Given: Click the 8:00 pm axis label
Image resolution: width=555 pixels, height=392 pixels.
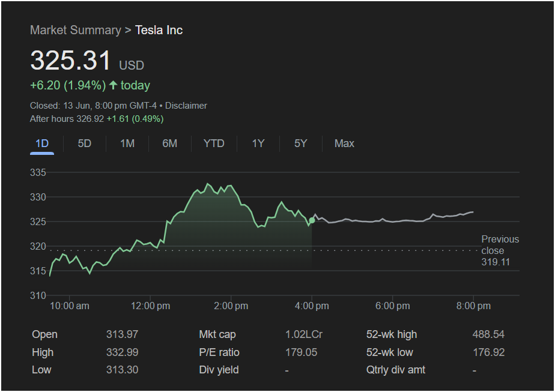Looking at the screenshot, I should point(473,306).
